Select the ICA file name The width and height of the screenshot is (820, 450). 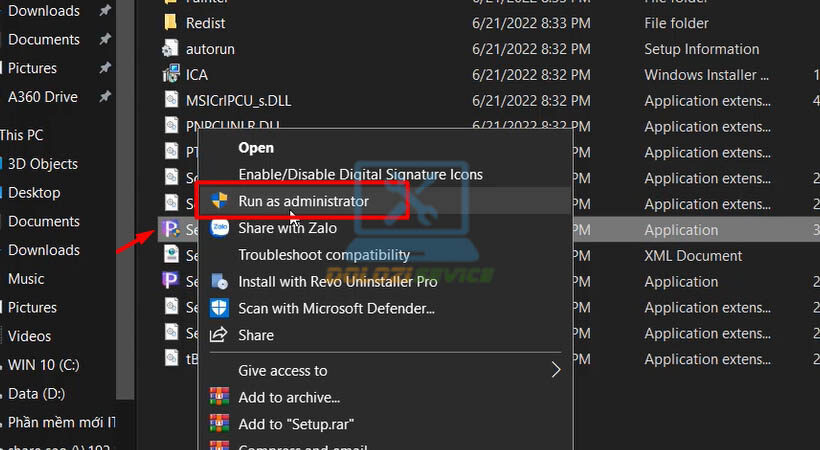(x=197, y=75)
